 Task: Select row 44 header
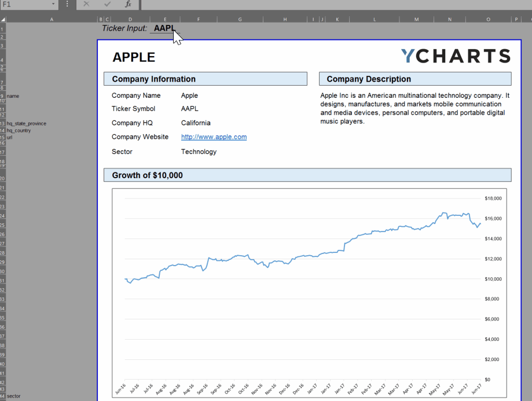click(3, 396)
